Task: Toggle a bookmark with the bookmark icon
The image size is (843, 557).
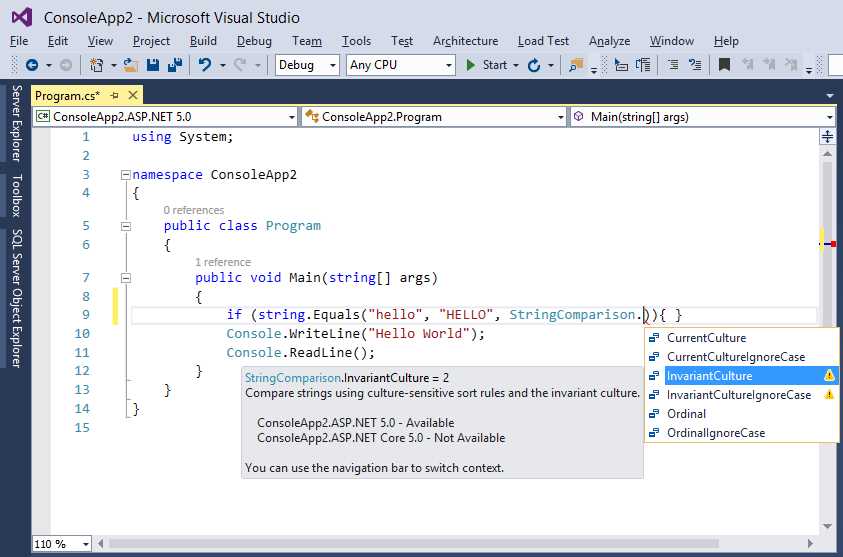Action: (x=724, y=65)
